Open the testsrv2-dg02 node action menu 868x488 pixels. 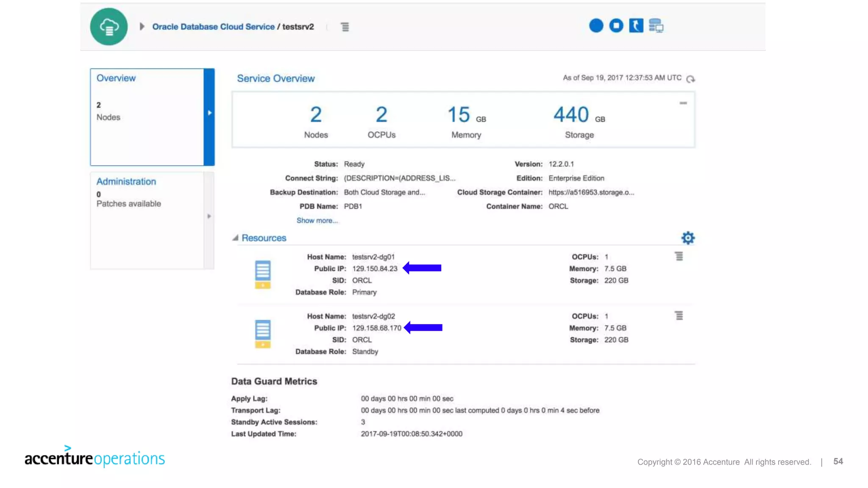[x=679, y=316]
